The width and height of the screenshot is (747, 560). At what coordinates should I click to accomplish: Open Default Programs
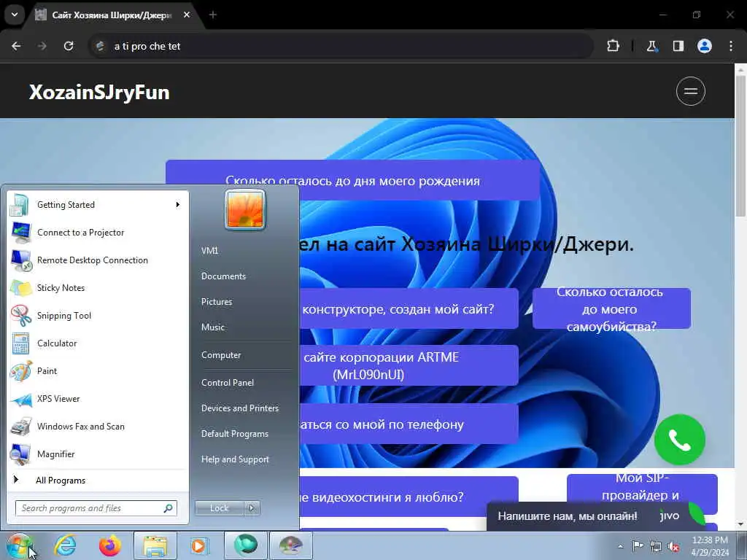(x=235, y=434)
